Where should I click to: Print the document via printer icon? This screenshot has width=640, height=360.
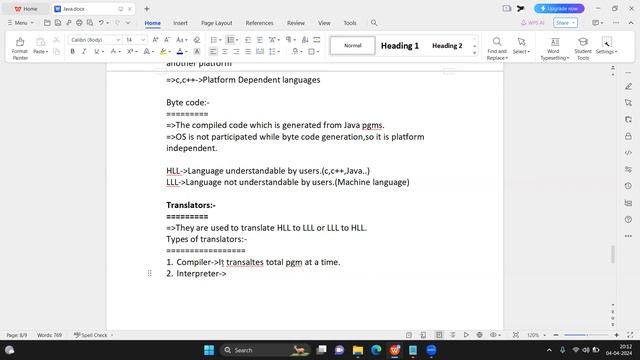[79, 23]
